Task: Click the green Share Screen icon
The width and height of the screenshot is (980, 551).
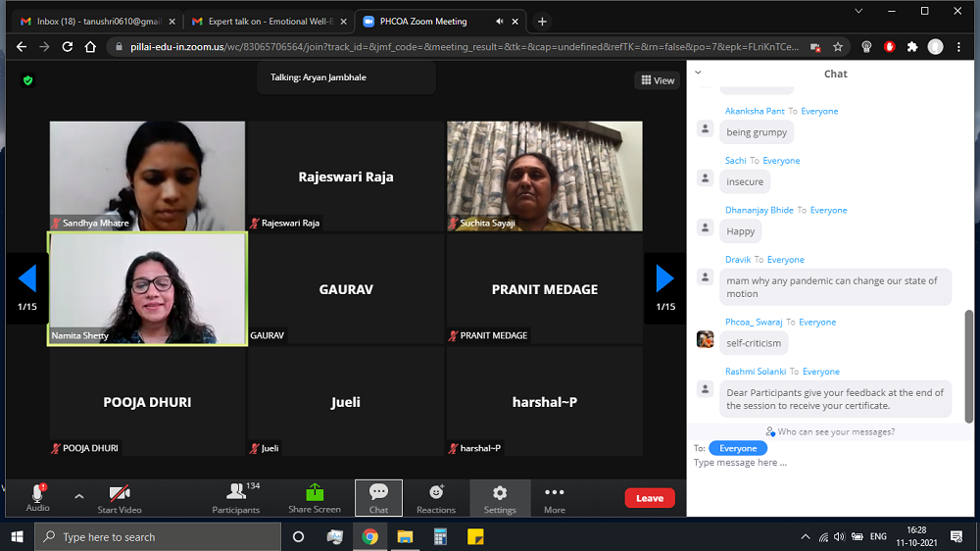Action: [315, 492]
